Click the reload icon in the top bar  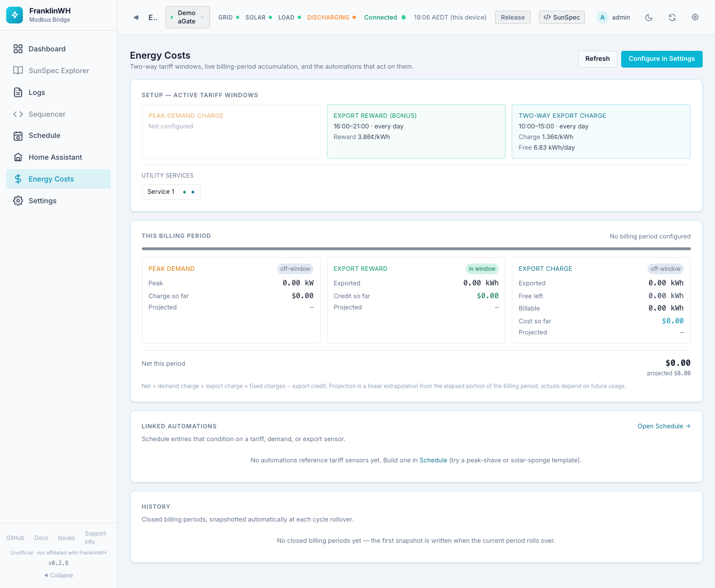pos(672,17)
